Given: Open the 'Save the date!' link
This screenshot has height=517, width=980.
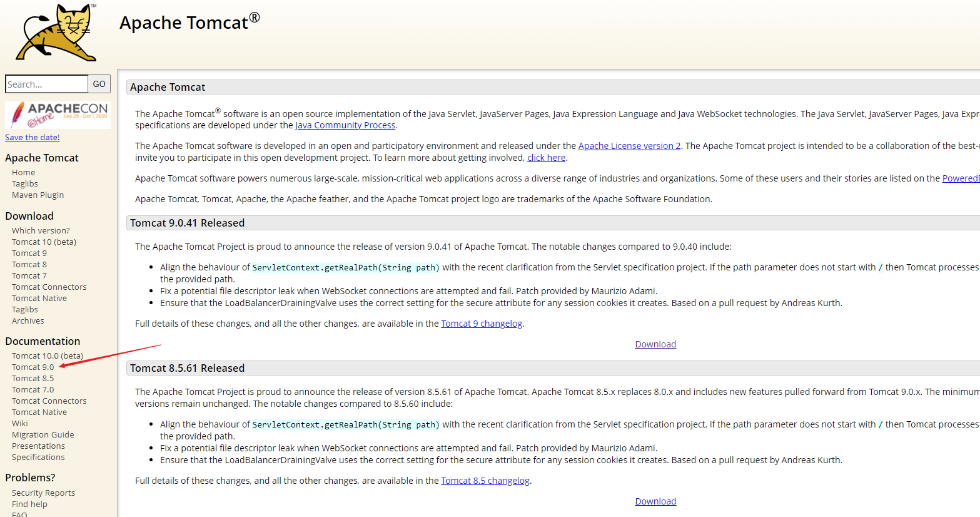Looking at the screenshot, I should [x=33, y=137].
